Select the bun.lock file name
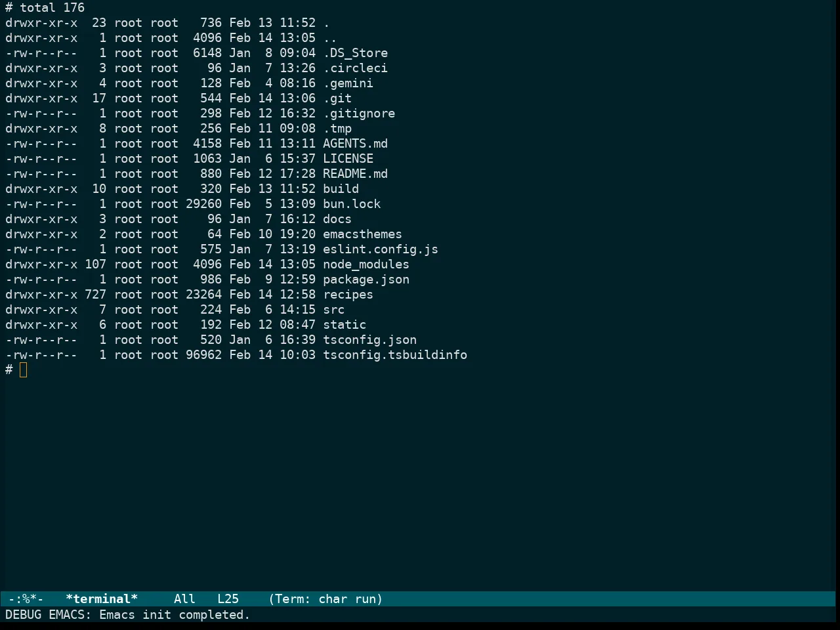840x630 pixels. point(352,204)
